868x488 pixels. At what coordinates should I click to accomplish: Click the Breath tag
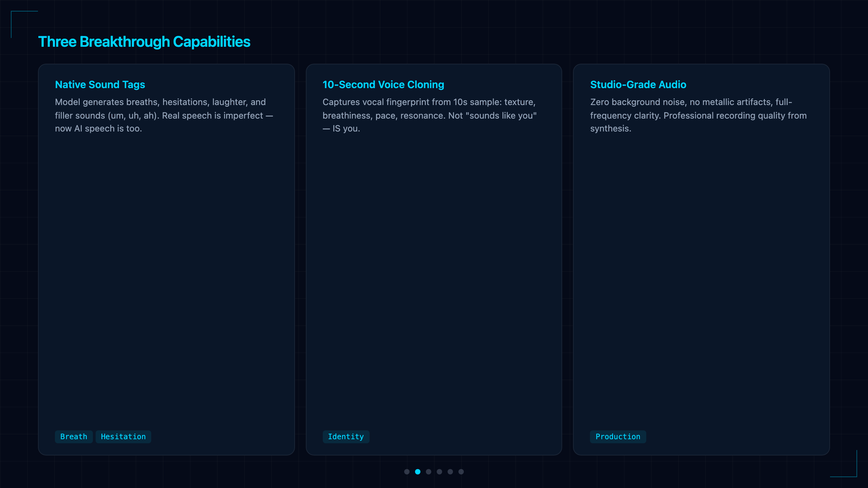pyautogui.click(x=74, y=437)
